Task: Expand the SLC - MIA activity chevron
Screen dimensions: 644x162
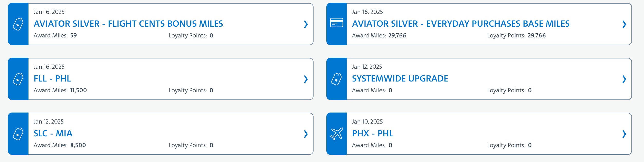Action: pyautogui.click(x=306, y=134)
